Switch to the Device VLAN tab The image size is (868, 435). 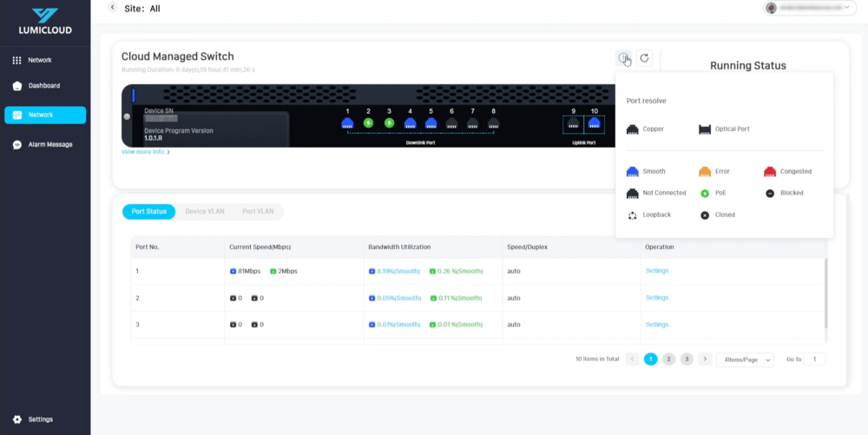click(205, 211)
